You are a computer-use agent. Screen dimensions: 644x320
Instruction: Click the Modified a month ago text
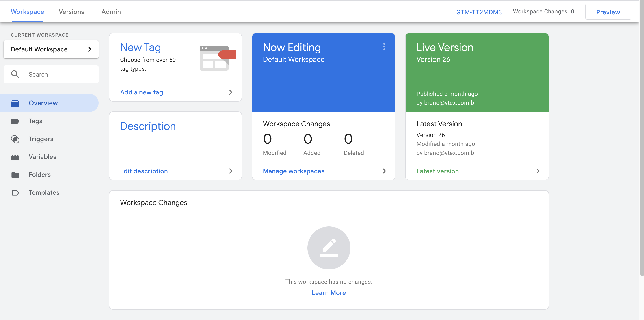pos(445,144)
